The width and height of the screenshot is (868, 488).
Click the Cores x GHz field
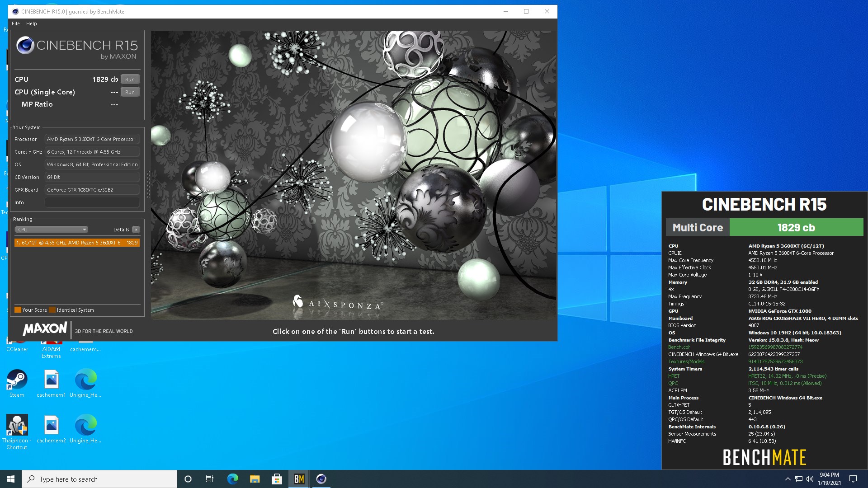click(x=92, y=152)
